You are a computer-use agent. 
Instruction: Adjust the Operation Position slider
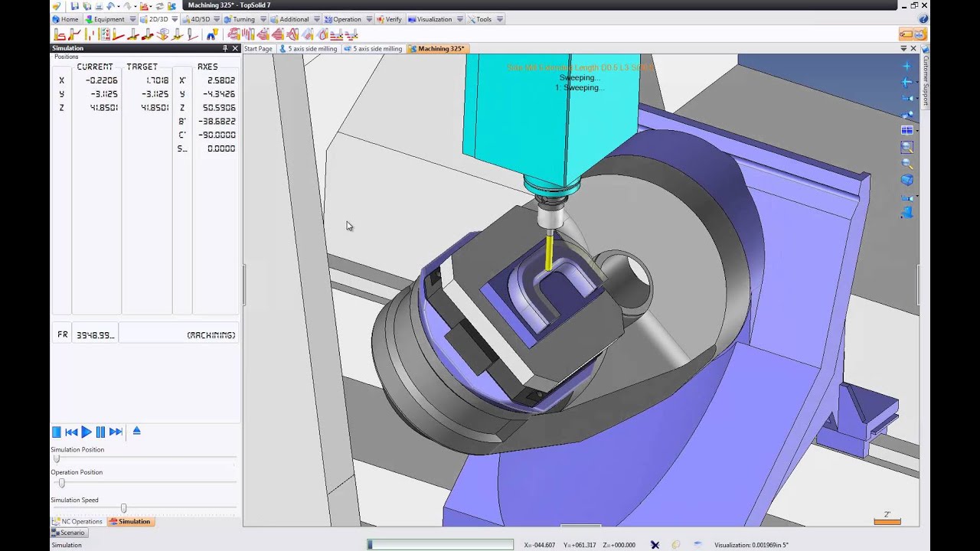[62, 483]
